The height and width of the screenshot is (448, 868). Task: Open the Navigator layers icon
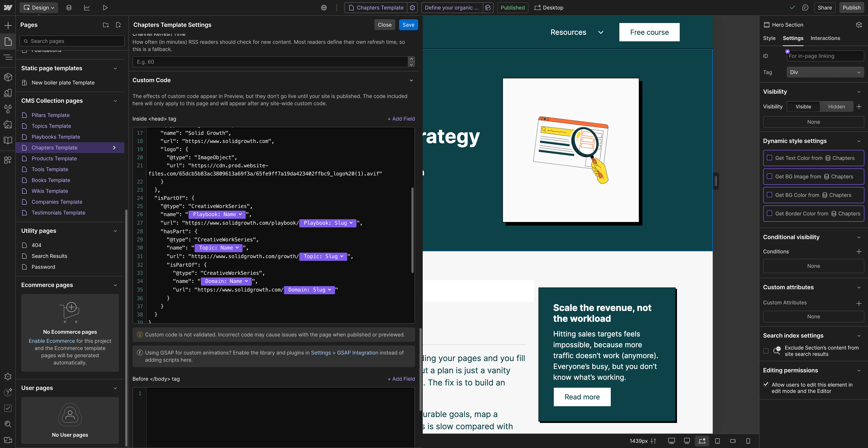[x=8, y=58]
